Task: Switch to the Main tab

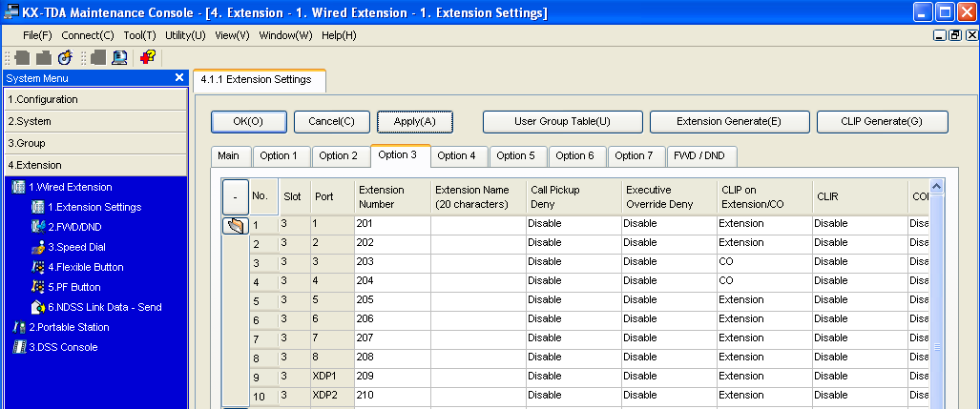Action: (x=229, y=156)
